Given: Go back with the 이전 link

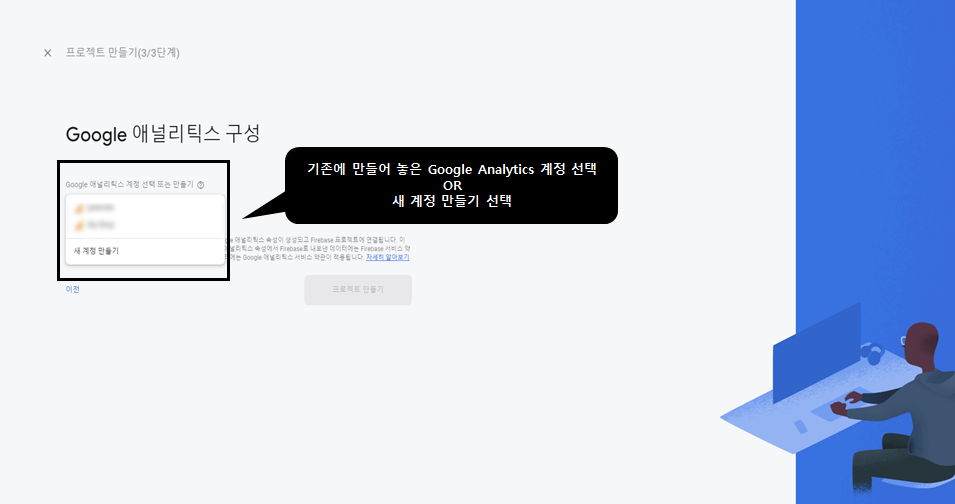Looking at the screenshot, I should coord(72,289).
